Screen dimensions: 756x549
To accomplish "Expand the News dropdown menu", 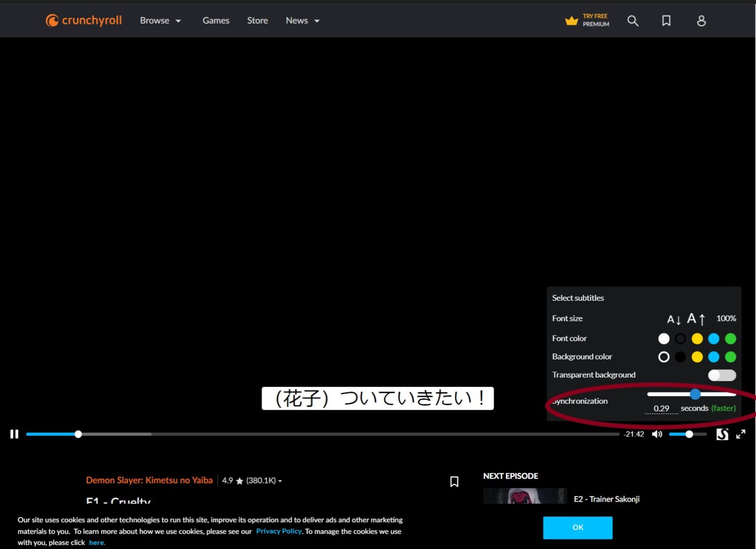I will tap(302, 21).
